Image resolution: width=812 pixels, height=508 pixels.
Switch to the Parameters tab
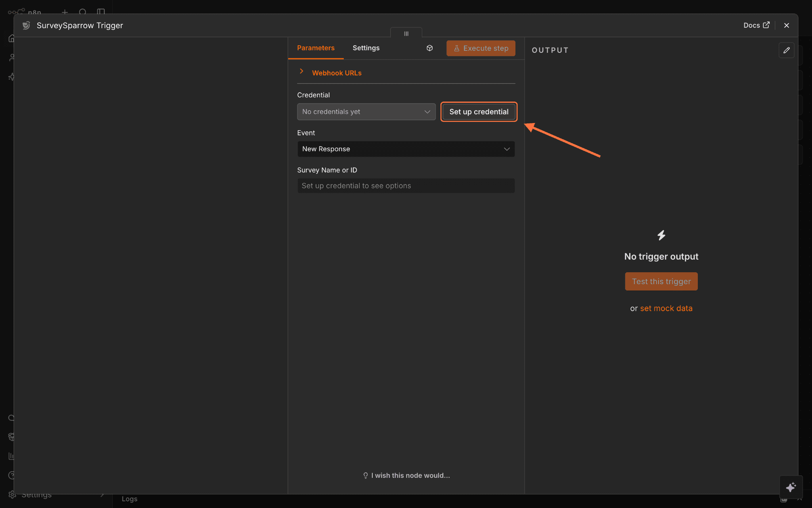[316, 48]
